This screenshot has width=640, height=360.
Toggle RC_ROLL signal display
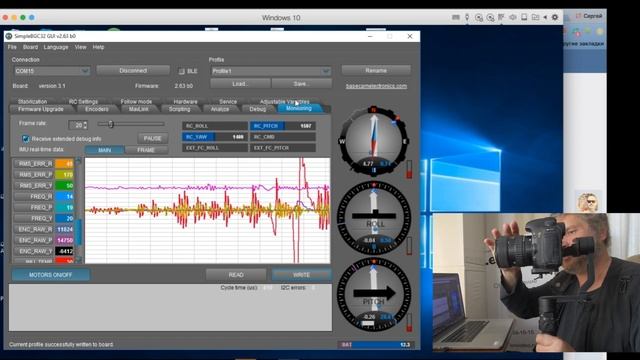click(215, 126)
